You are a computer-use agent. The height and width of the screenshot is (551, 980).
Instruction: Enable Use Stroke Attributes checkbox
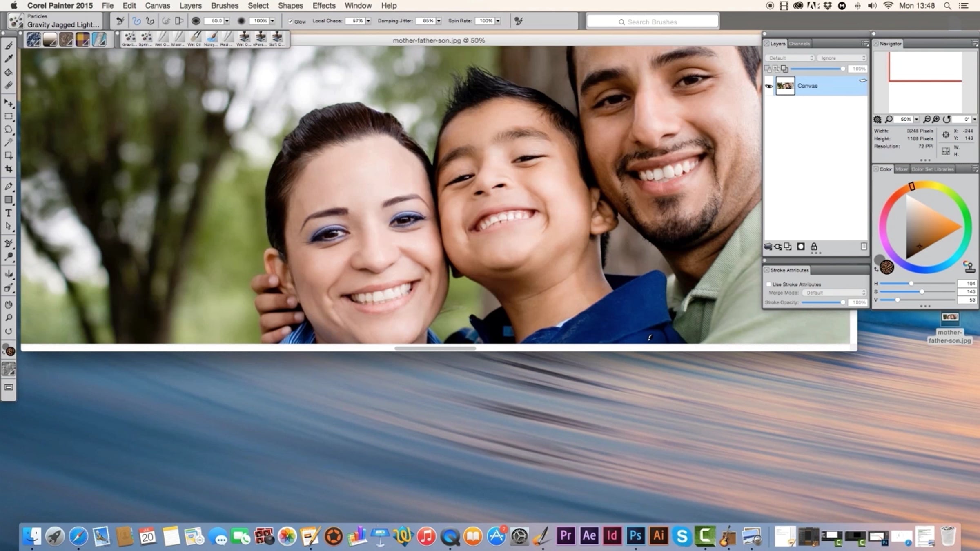tap(769, 284)
